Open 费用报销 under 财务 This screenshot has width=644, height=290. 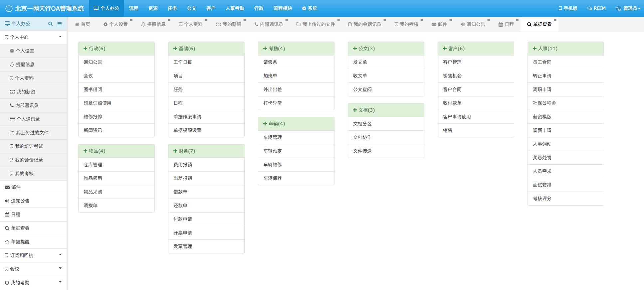coord(183,165)
